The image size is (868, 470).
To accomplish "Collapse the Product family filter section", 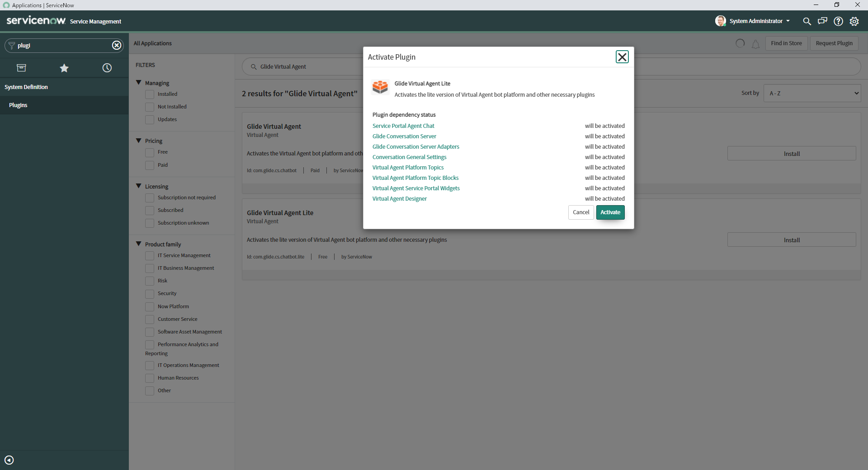I will (x=139, y=244).
